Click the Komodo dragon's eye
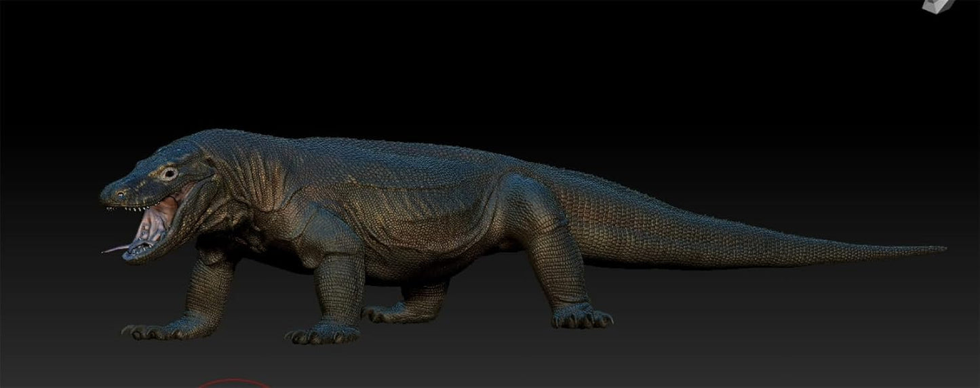Viewport: 980px width, 388px height. tap(168, 174)
